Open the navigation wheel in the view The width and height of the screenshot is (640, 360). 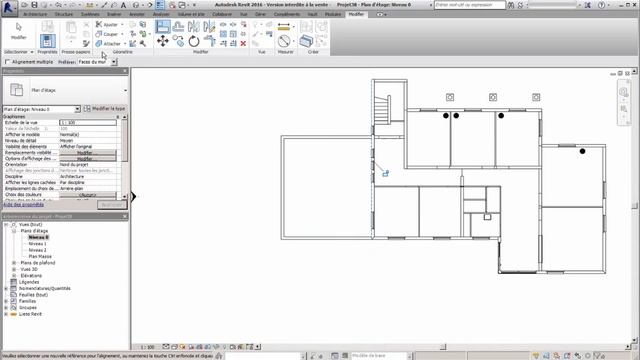[x=623, y=92]
